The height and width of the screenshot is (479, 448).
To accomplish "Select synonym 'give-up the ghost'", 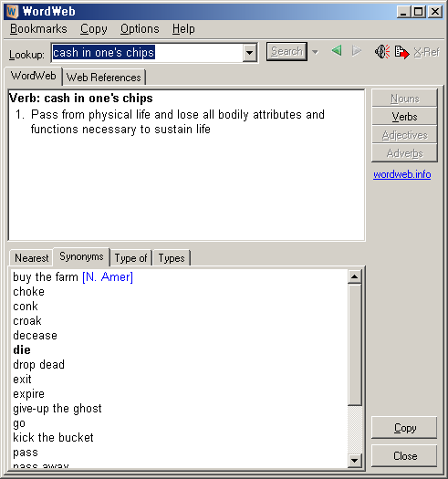I will pyautogui.click(x=57, y=409).
